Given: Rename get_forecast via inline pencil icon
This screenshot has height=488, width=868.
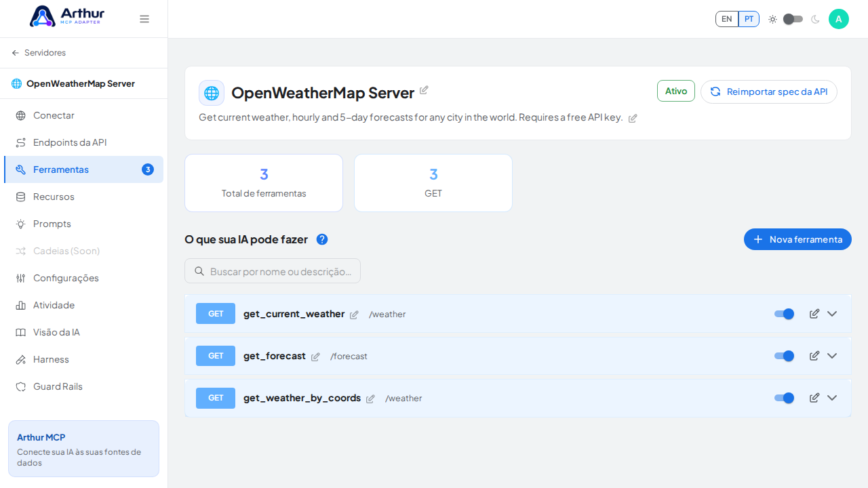Looking at the screenshot, I should click(315, 357).
